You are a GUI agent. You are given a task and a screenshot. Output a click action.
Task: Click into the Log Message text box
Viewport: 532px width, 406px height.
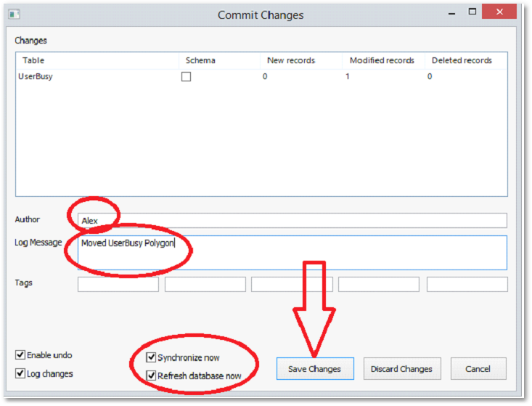point(292,253)
